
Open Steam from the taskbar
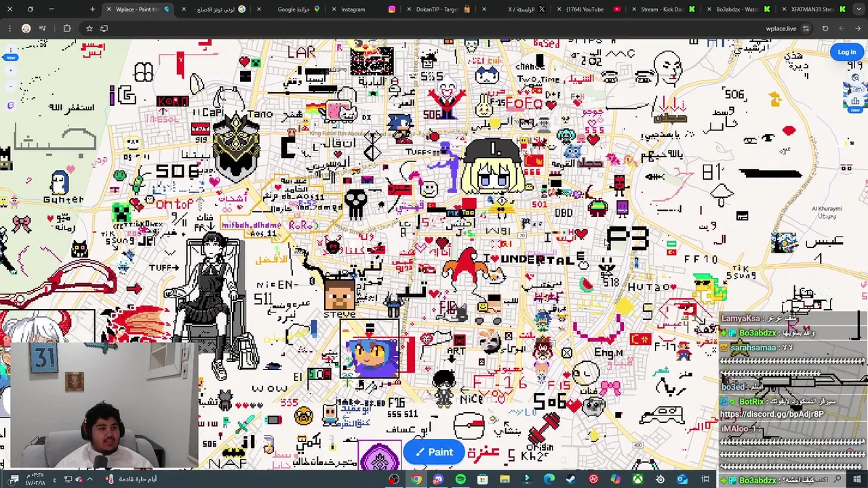coord(571,480)
